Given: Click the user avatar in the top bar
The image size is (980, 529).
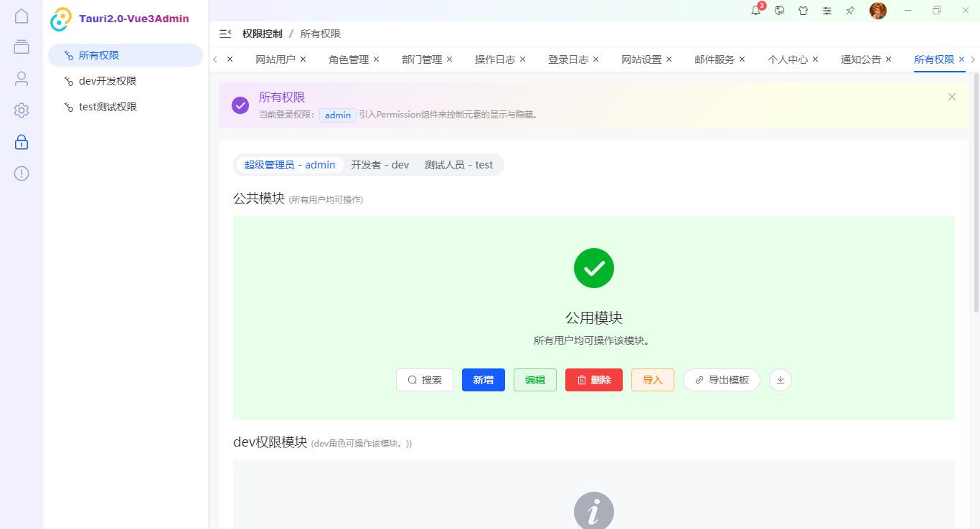Looking at the screenshot, I should tap(877, 11).
